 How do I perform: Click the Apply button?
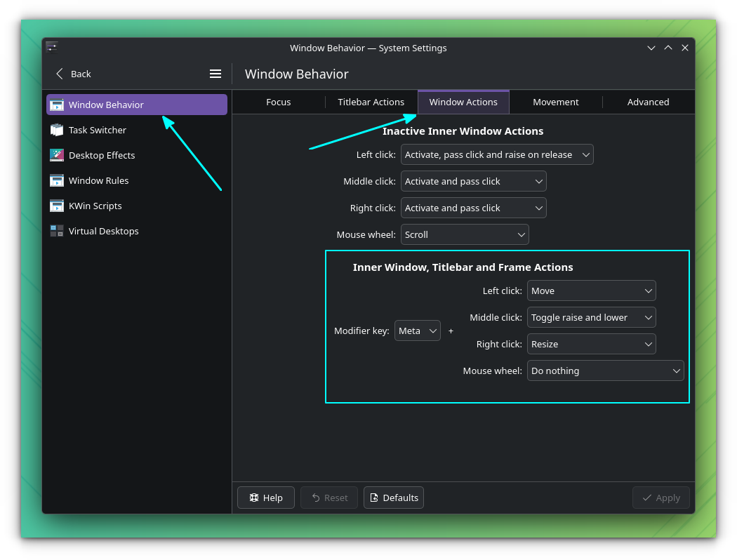(x=661, y=498)
